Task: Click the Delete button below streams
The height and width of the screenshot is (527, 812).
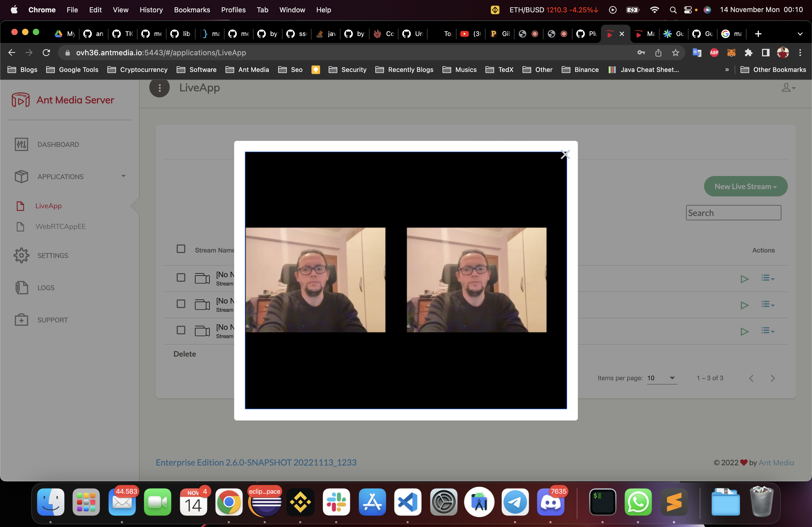Action: point(184,354)
